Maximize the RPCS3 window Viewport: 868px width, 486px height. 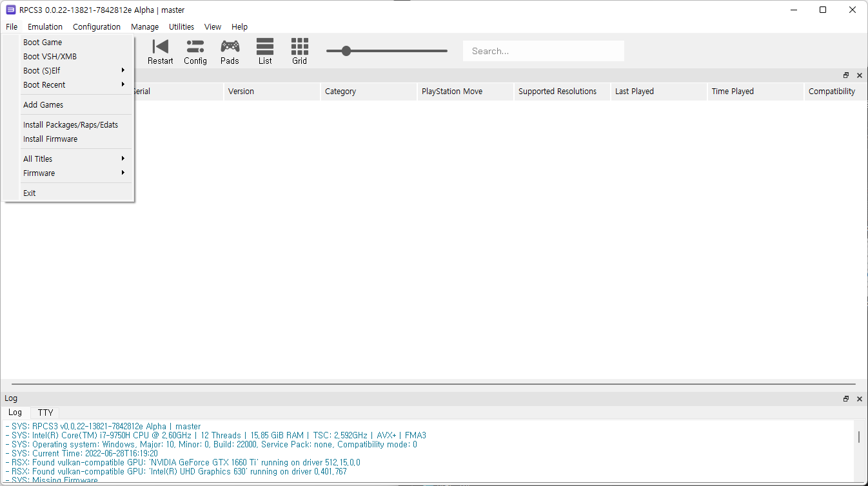pos(823,10)
